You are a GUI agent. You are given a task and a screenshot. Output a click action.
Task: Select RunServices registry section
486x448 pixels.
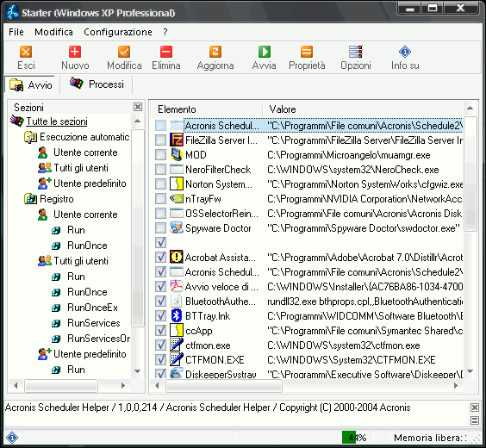pos(94,323)
